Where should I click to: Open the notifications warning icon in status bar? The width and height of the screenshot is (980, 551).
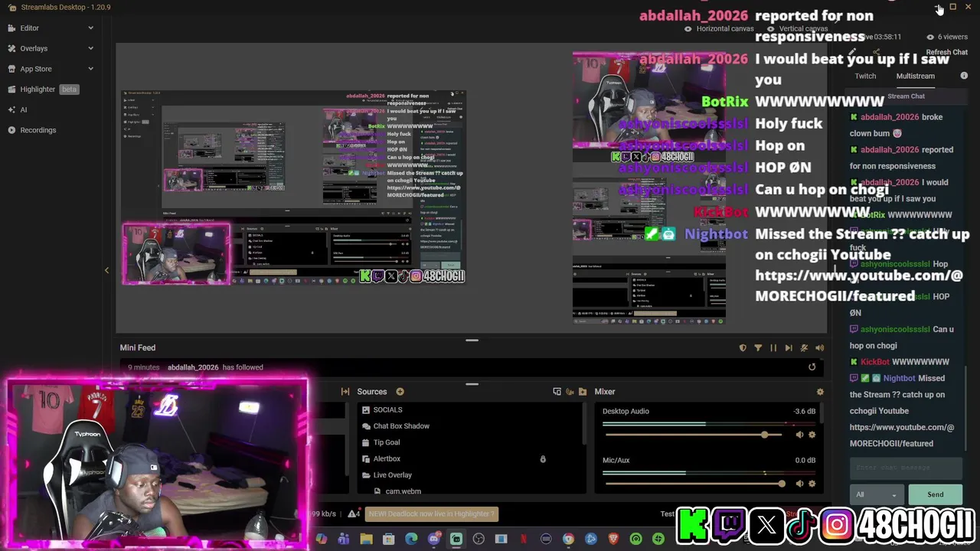pos(353,514)
